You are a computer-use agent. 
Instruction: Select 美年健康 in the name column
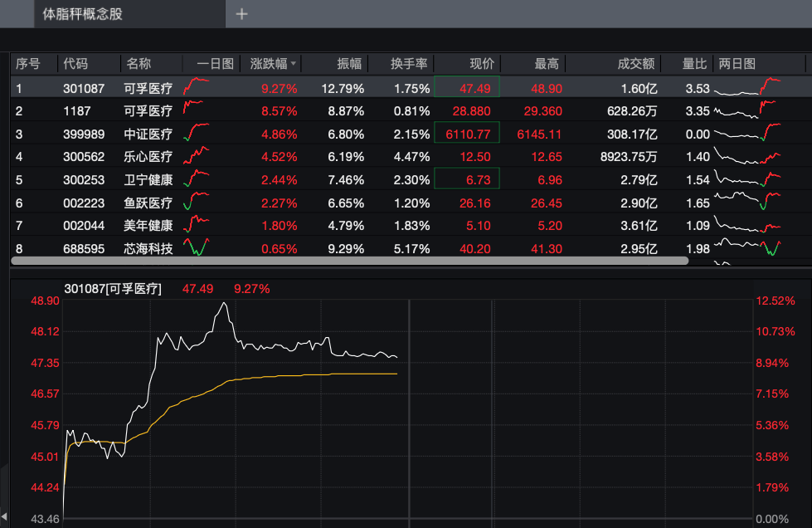[x=148, y=226]
